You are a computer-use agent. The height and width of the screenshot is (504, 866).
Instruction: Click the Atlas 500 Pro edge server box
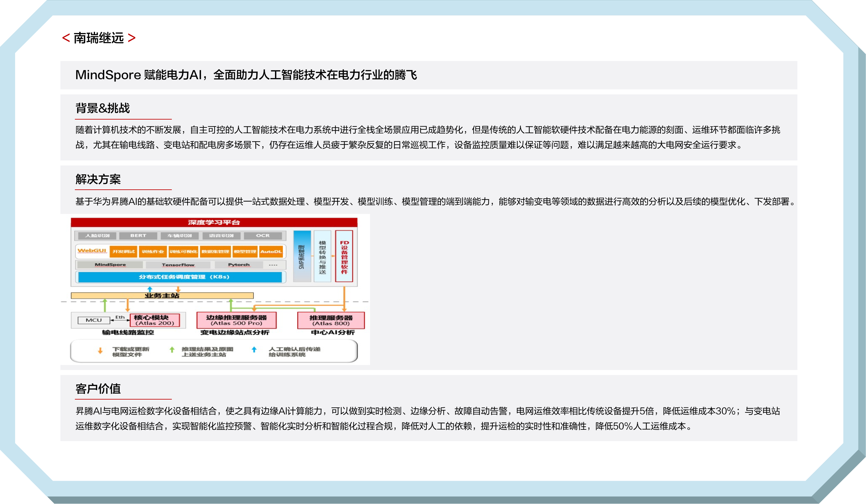click(x=236, y=320)
